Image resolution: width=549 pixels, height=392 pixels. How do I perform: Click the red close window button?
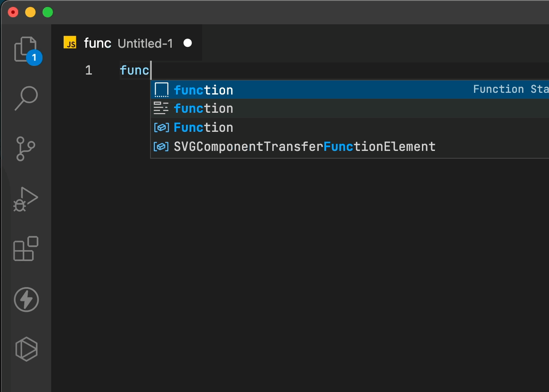point(13,12)
